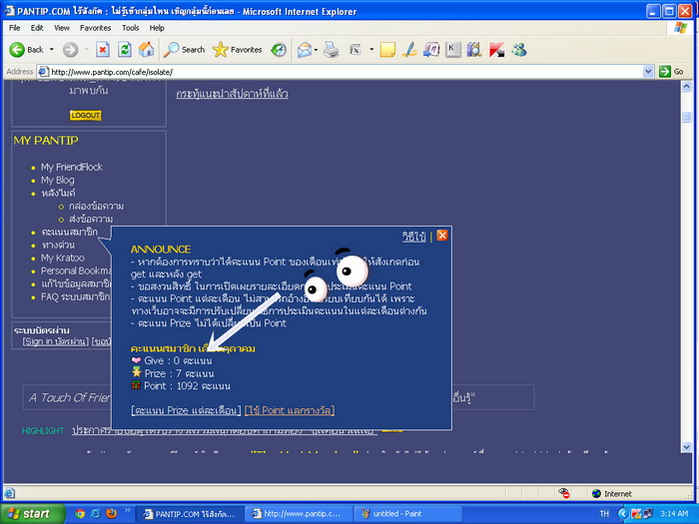The width and height of the screenshot is (699, 524).
Task: Open the Personal Bookmark link
Action: (x=76, y=271)
